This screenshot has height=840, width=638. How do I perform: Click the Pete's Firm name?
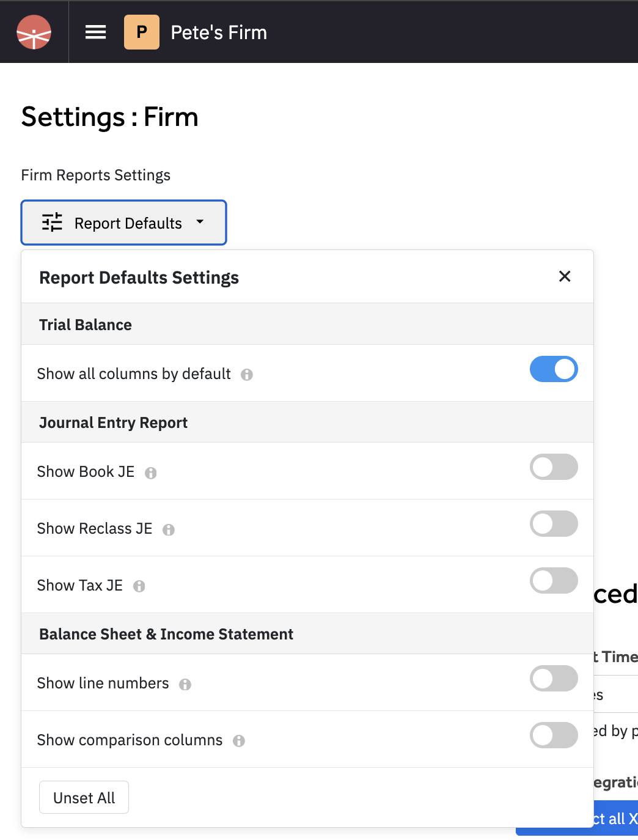point(219,32)
